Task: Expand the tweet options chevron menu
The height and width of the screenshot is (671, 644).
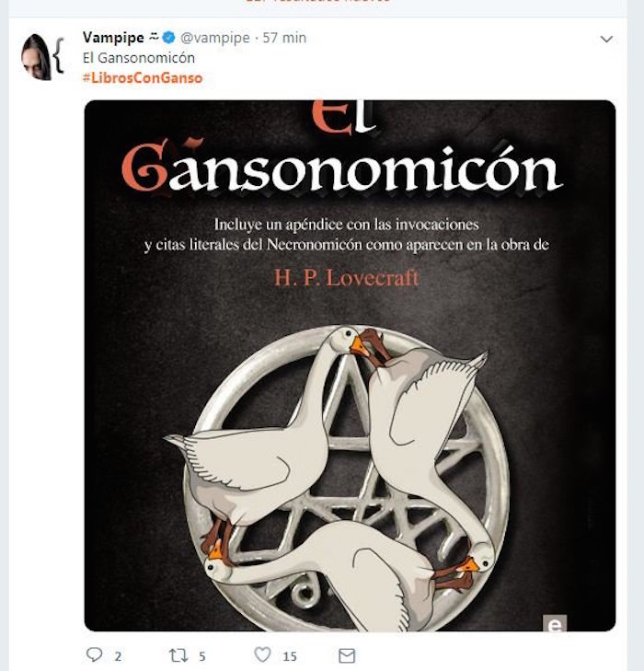Action: tap(606, 40)
